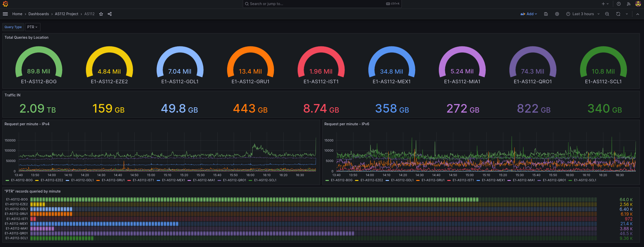
Task: Open the Dashboards breadcrumb
Action: coord(39,14)
